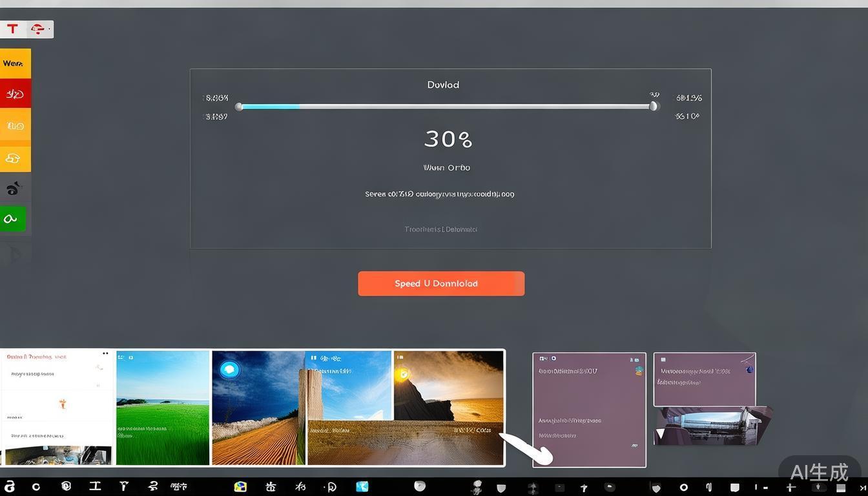
Task: Open the sunset cliff thumbnail
Action: coord(448,386)
